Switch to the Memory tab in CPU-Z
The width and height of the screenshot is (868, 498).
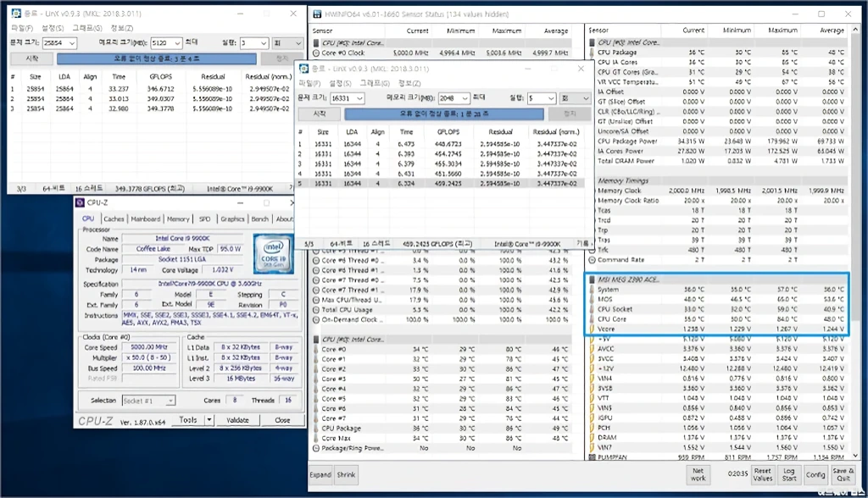[178, 219]
